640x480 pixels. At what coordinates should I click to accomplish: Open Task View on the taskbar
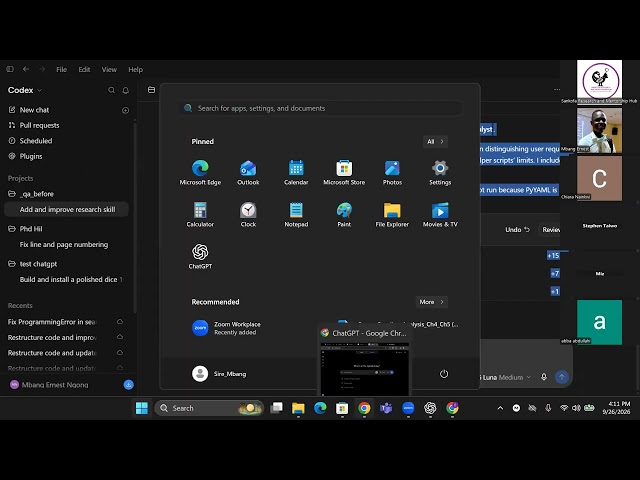[x=277, y=408]
